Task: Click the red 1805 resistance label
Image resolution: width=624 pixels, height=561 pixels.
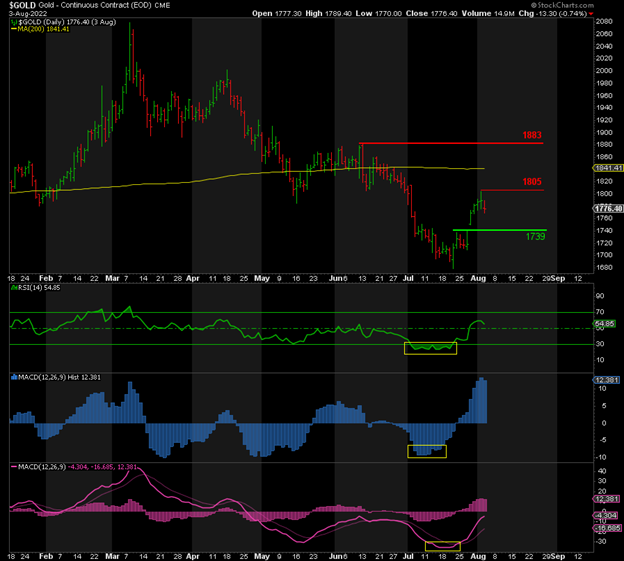Action: point(531,182)
